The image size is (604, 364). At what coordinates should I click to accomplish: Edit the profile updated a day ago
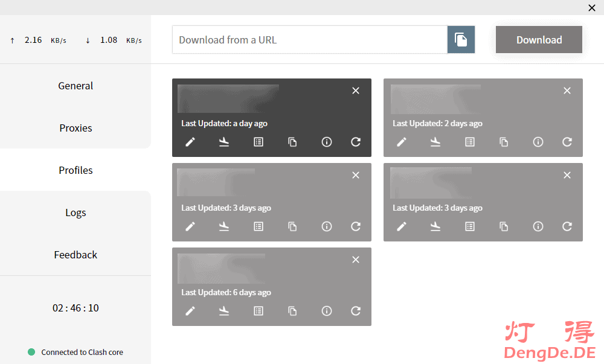[x=190, y=142]
